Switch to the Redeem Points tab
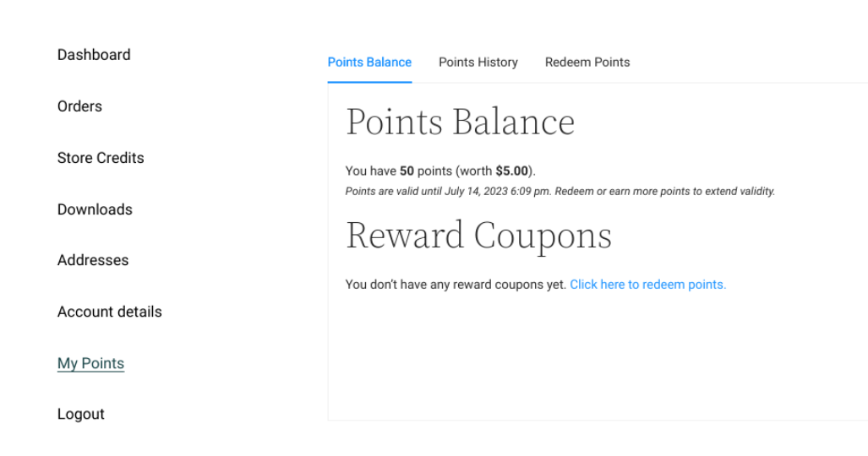Image resolution: width=868 pixels, height=456 pixels. (x=587, y=62)
